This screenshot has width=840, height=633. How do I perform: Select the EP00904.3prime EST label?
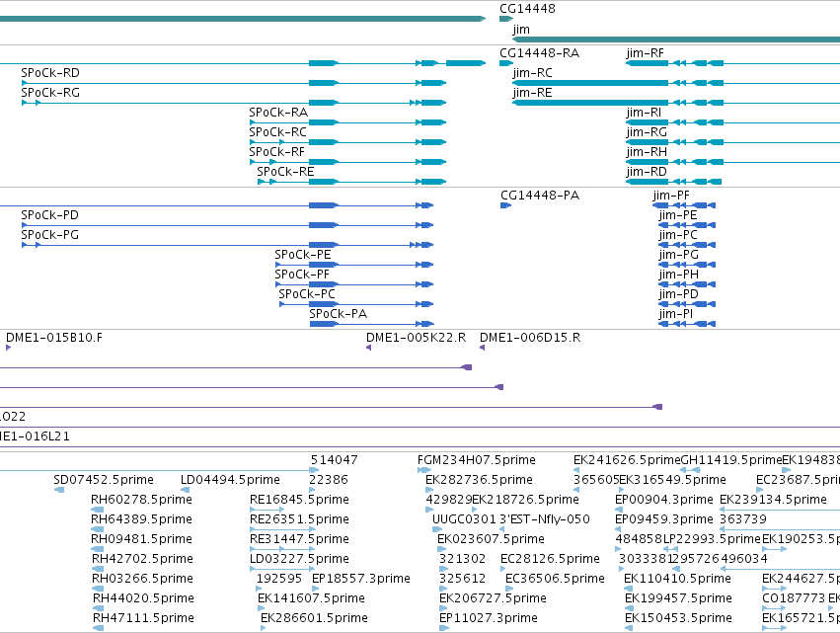(663, 500)
